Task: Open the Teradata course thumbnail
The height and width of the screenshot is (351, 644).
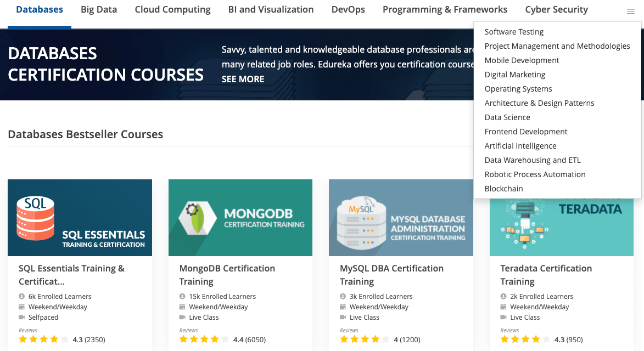Action: [x=562, y=228]
